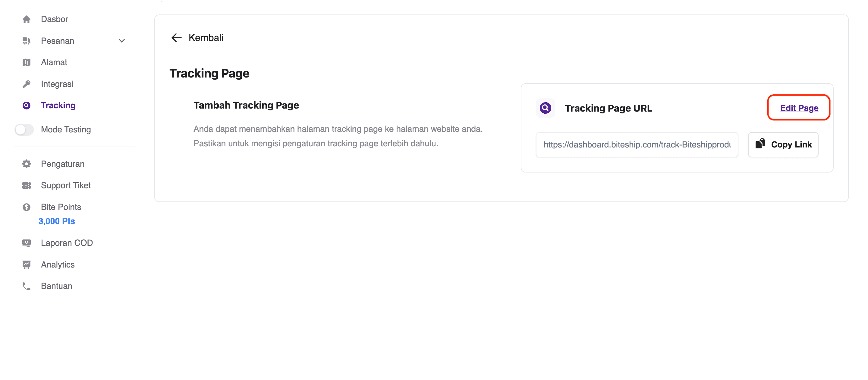Click the Tracking Page heading

tap(209, 73)
